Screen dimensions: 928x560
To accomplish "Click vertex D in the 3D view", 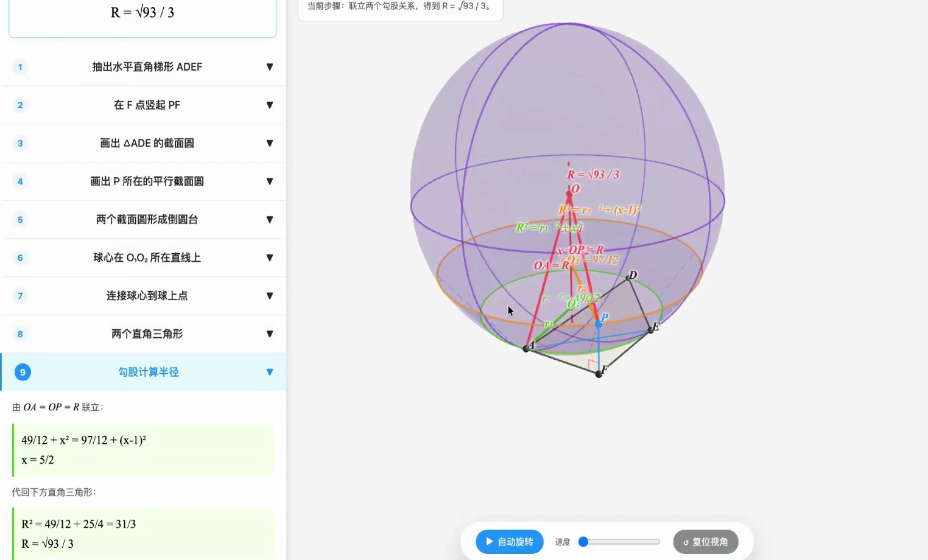I will coord(628,279).
